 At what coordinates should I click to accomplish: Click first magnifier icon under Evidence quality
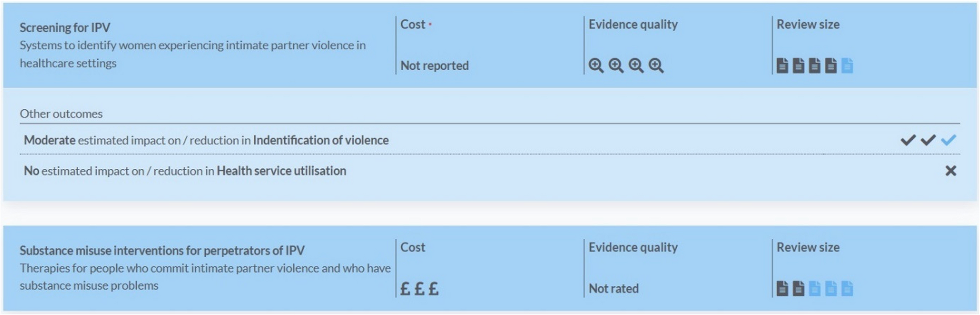(x=596, y=66)
